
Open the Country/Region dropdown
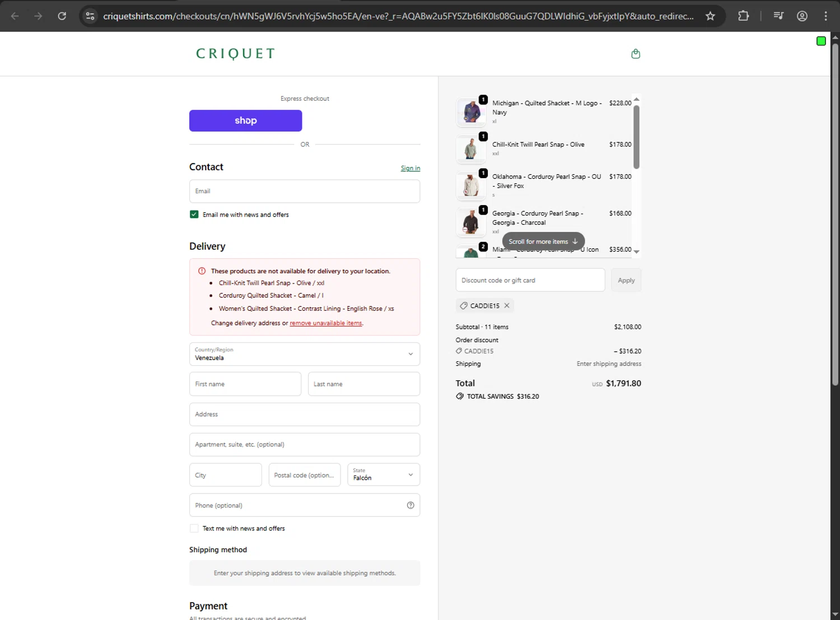[305, 354]
